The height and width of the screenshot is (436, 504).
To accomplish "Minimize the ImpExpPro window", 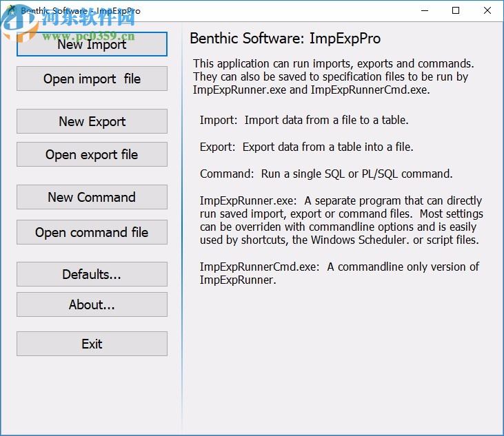I will coord(425,10).
